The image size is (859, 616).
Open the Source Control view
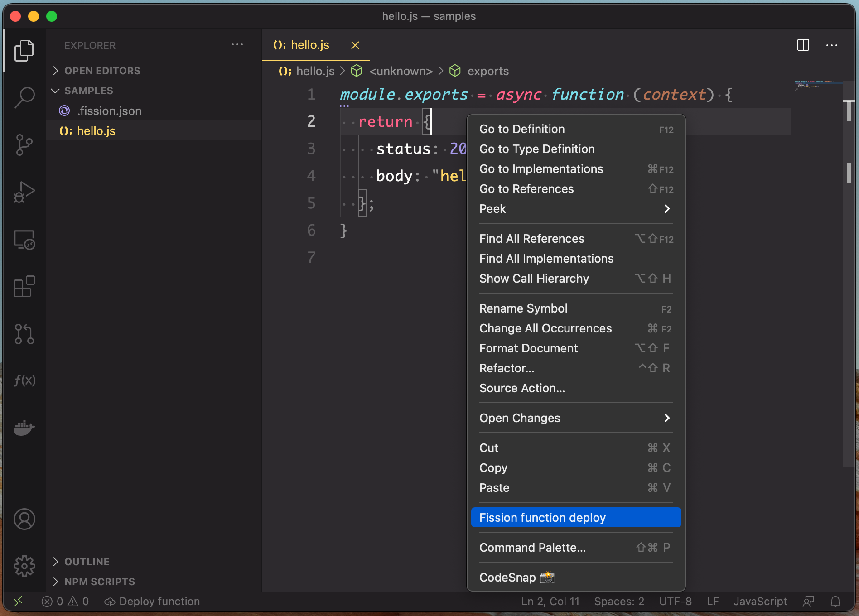24,145
